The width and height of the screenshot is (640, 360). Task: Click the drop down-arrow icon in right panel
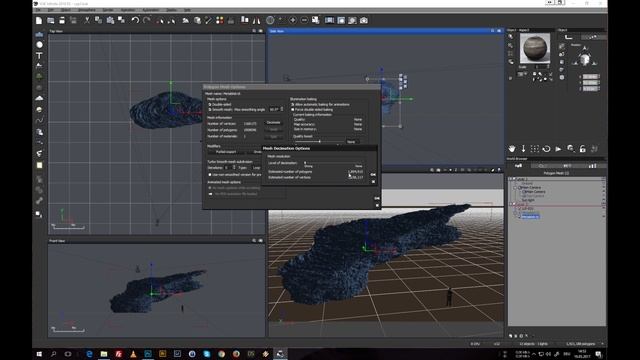point(523,149)
